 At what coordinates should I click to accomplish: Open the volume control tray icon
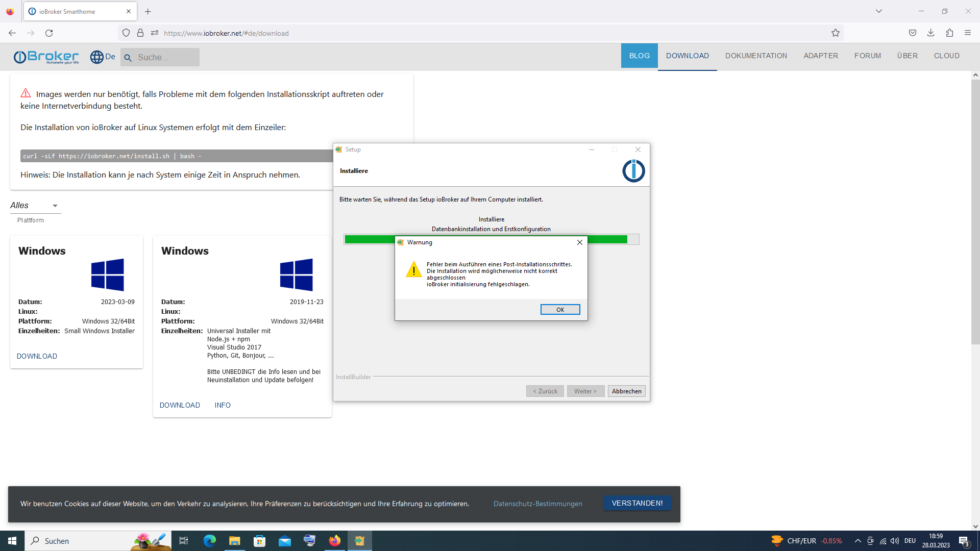pyautogui.click(x=895, y=541)
